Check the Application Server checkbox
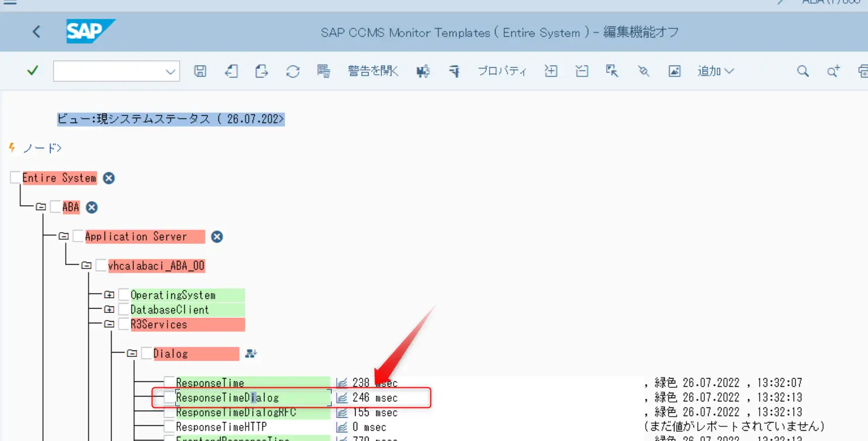 78,236
